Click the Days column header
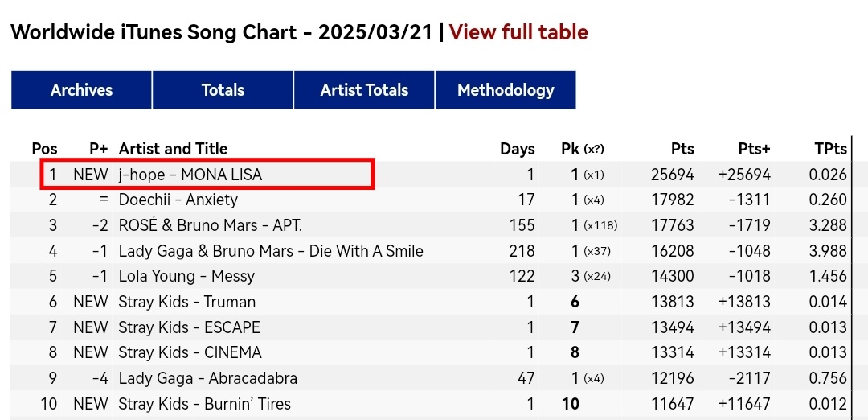This screenshot has width=868, height=420. pyautogui.click(x=518, y=149)
